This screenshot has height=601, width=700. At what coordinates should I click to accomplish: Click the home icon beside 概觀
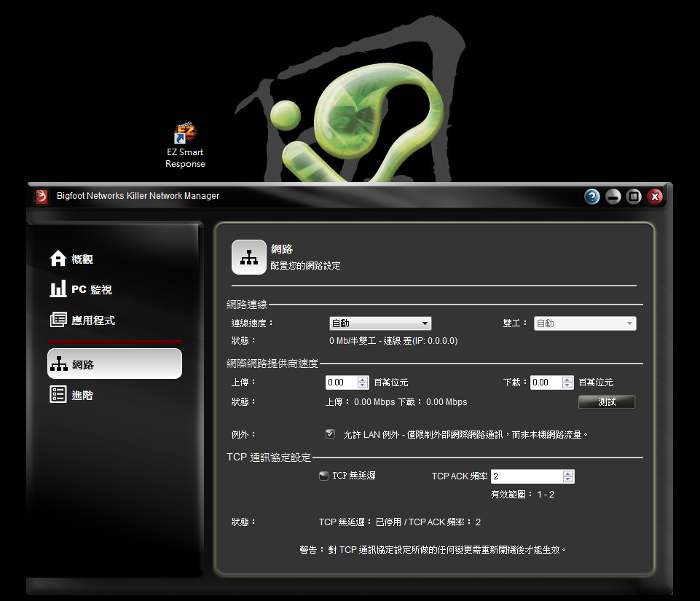click(58, 258)
